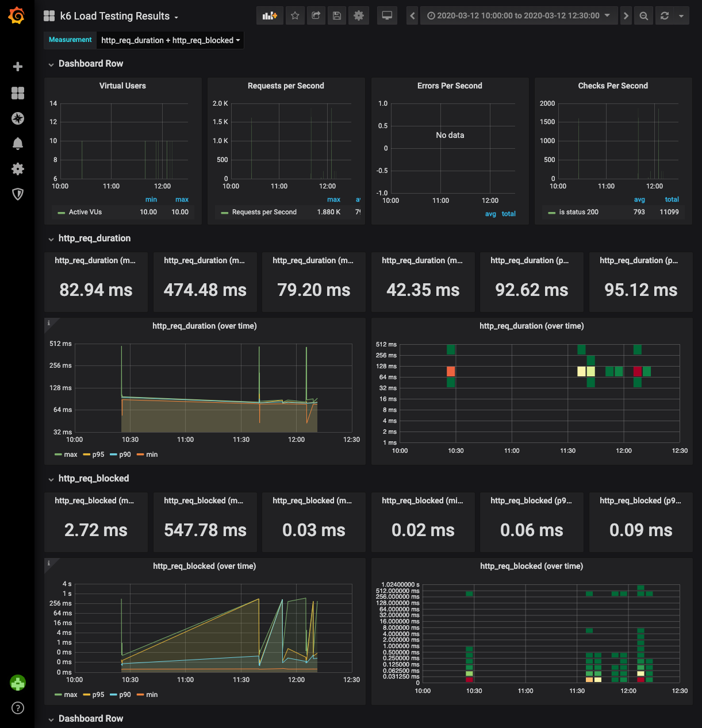
Task: Sort Errors Per Second legend by total
Action: [508, 214]
